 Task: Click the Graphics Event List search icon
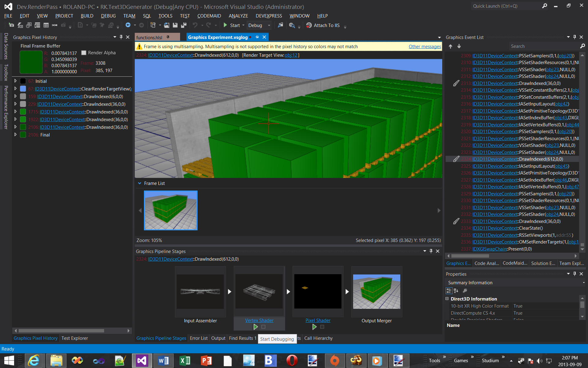[x=582, y=46]
